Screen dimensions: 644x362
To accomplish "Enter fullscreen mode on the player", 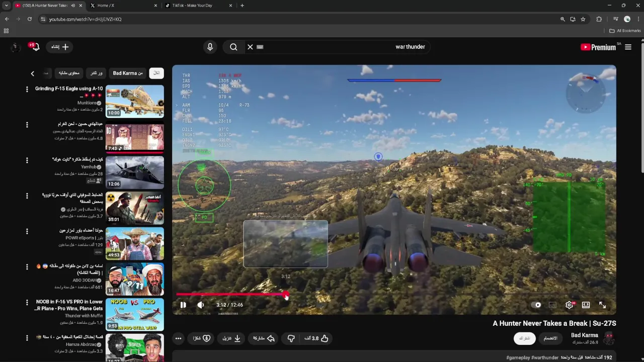I will [602, 305].
